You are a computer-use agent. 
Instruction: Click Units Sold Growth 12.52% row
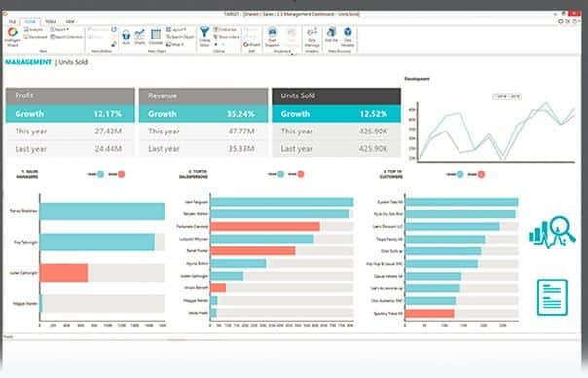(x=337, y=114)
